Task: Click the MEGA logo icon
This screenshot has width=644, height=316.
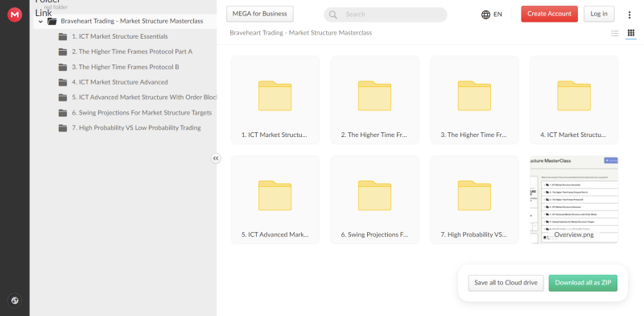Action: click(x=14, y=15)
